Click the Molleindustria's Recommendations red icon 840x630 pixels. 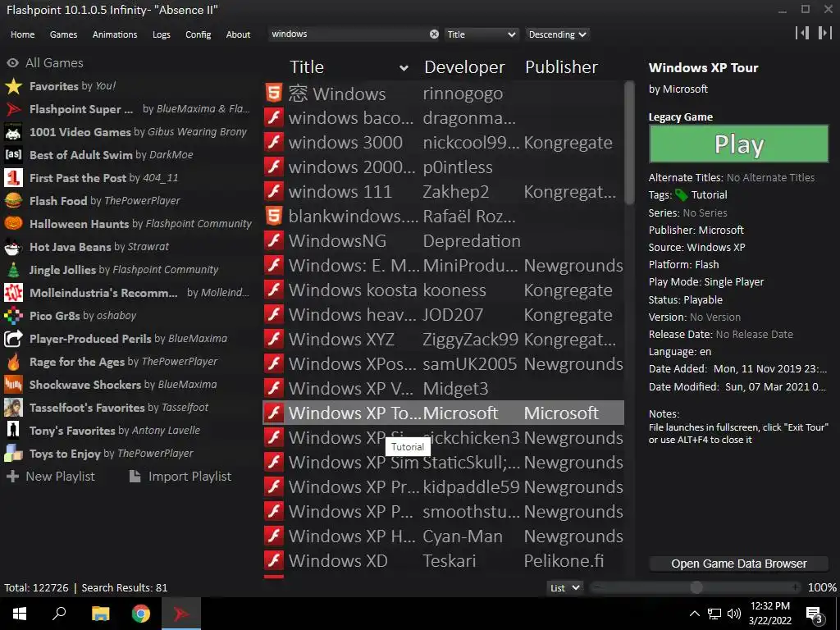pyautogui.click(x=13, y=293)
